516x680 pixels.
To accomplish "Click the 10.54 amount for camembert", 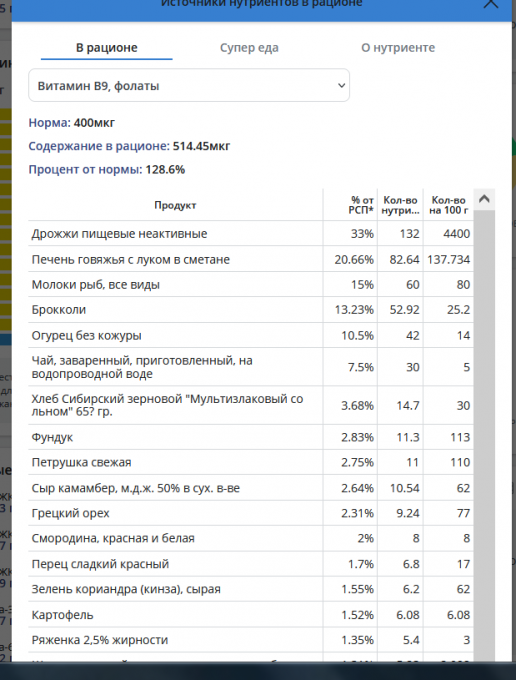I will pos(405,488).
